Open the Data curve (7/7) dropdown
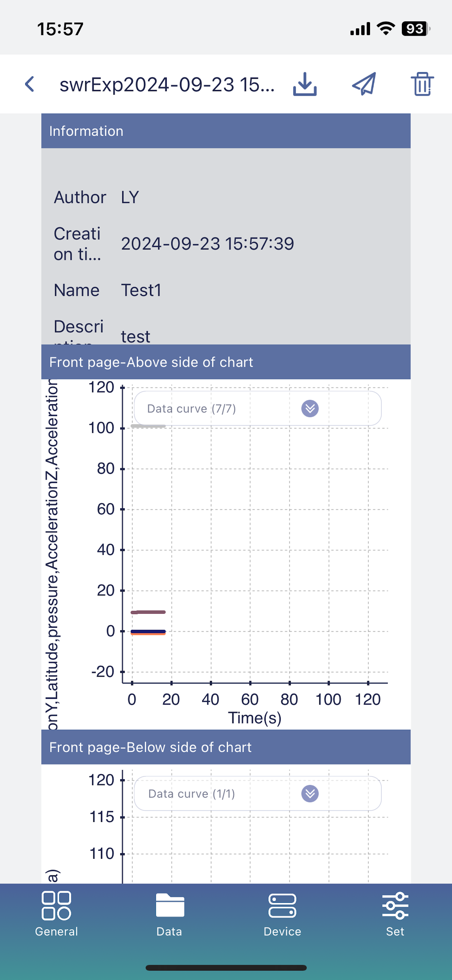Viewport: 452px width, 980px height. click(x=258, y=409)
